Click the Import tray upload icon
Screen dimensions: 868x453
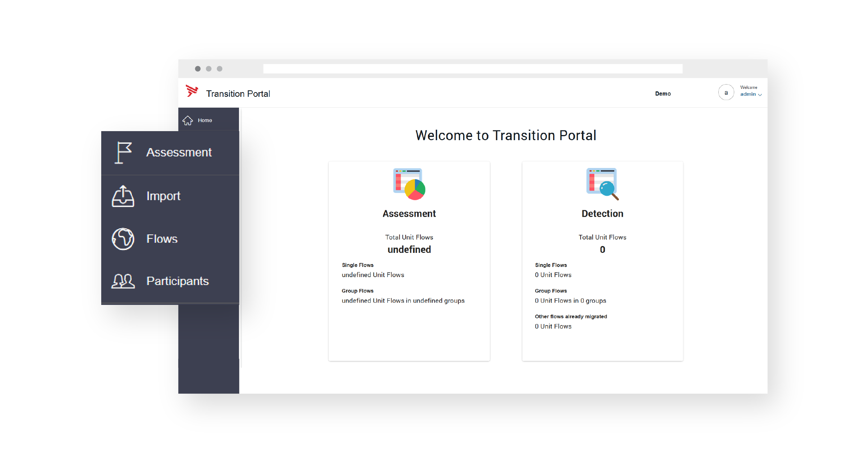(123, 196)
